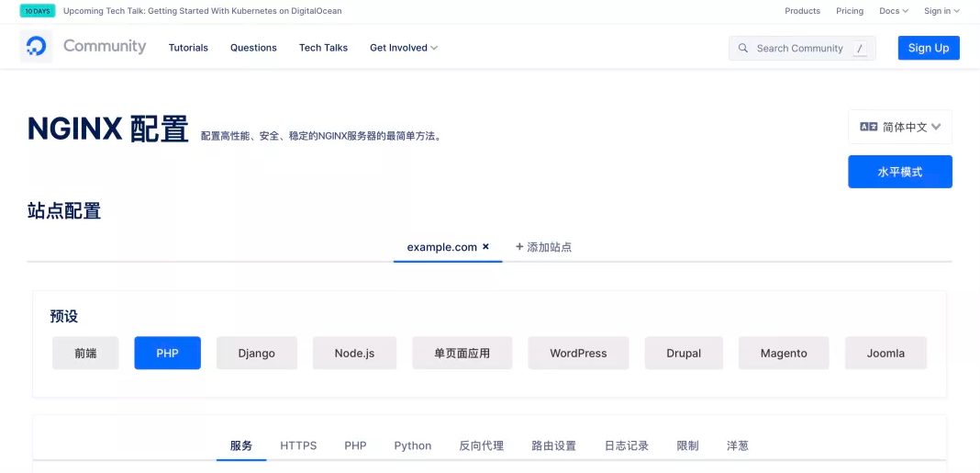Viewport: 980px width, 473px height.
Task: Click the 10 DAYS badge
Action: (x=38, y=11)
